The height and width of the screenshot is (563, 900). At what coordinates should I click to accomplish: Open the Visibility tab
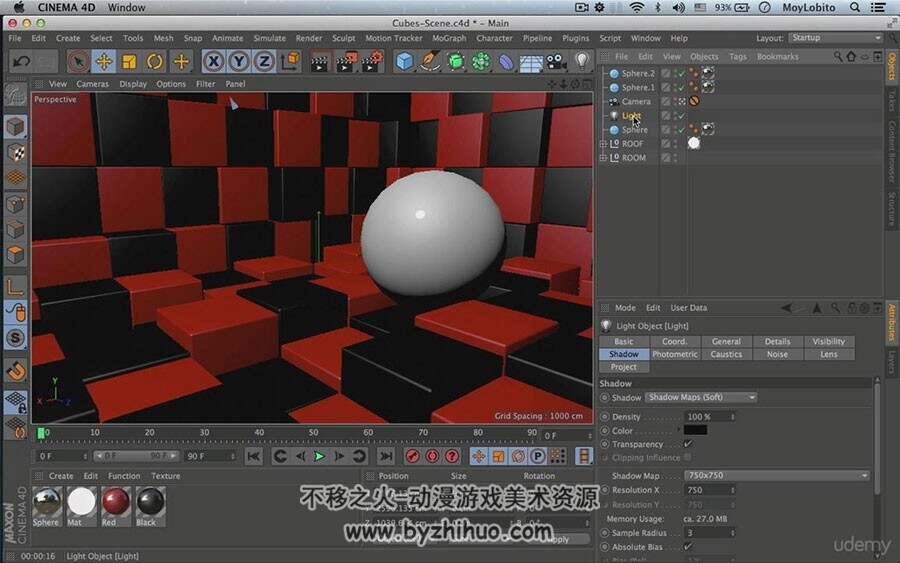click(828, 341)
